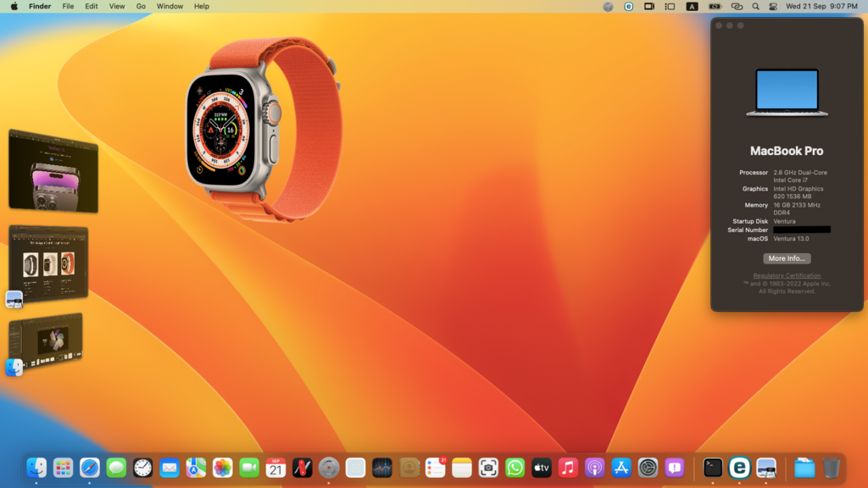The height and width of the screenshot is (488, 868).
Task: Open the Regulatory Certification link
Action: (787, 275)
